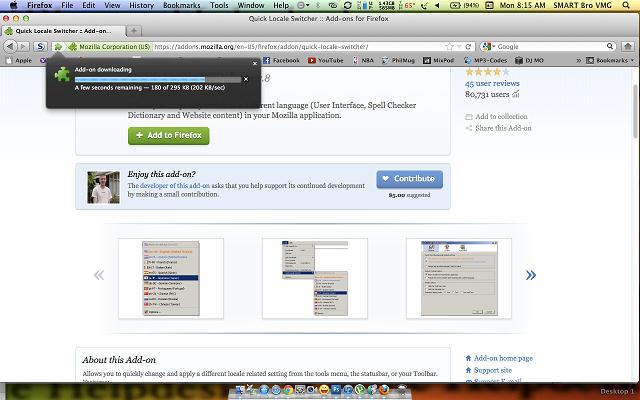Click the sync arrows icon in menu bar
640x400 pixels.
tap(347, 5)
